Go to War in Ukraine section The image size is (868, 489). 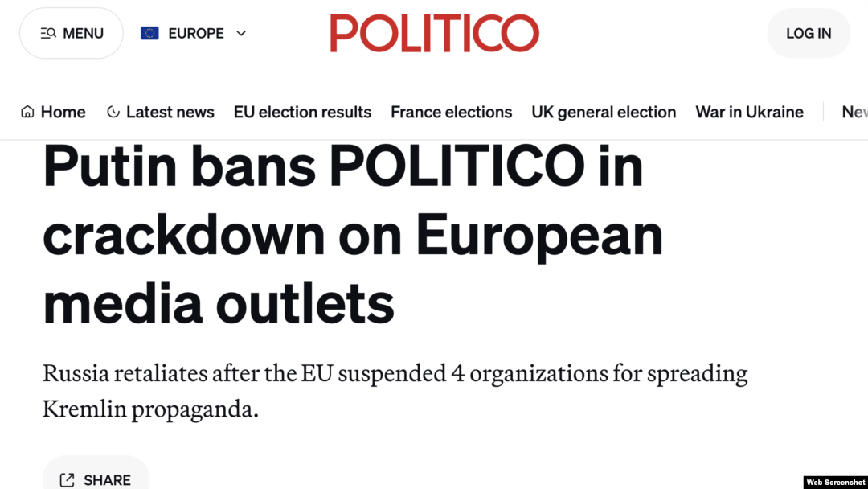pyautogui.click(x=749, y=112)
